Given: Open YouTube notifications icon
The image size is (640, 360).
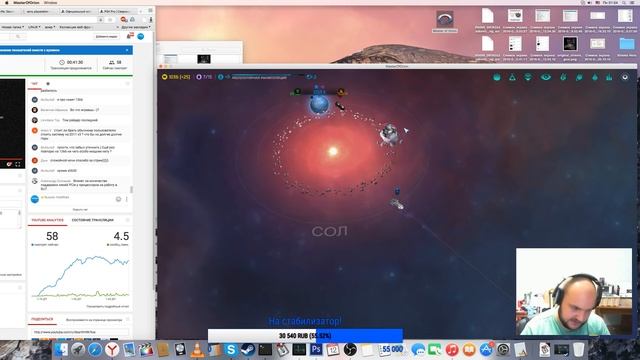Looking at the screenshot, I should click(x=130, y=36).
